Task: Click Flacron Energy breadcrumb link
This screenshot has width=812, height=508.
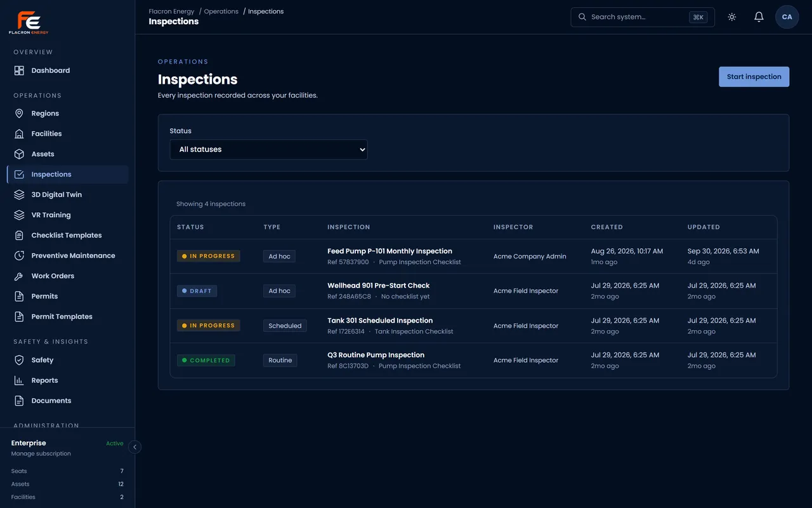Action: [x=172, y=11]
